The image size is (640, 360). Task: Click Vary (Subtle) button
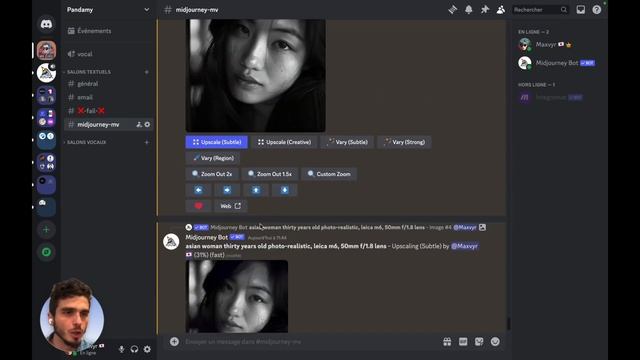(x=347, y=142)
